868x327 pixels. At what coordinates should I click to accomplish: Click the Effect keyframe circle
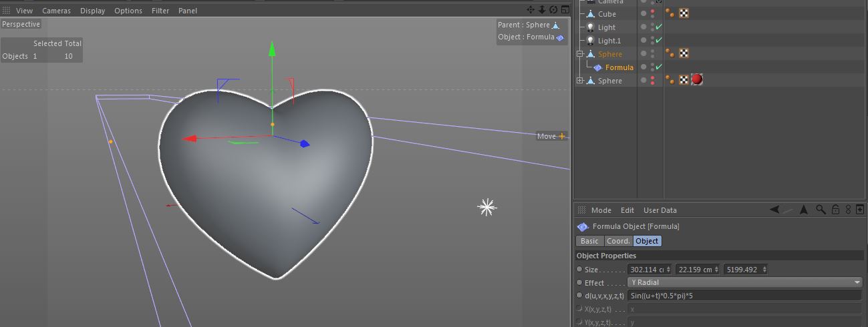pos(579,282)
